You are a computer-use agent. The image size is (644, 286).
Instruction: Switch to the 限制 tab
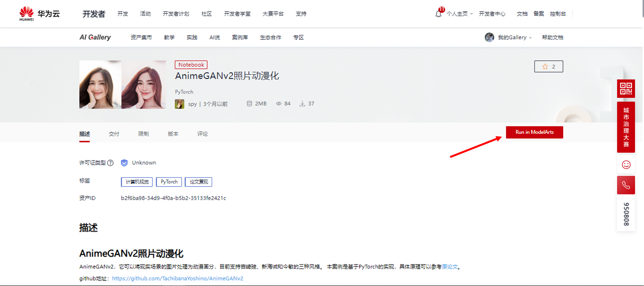(144, 134)
